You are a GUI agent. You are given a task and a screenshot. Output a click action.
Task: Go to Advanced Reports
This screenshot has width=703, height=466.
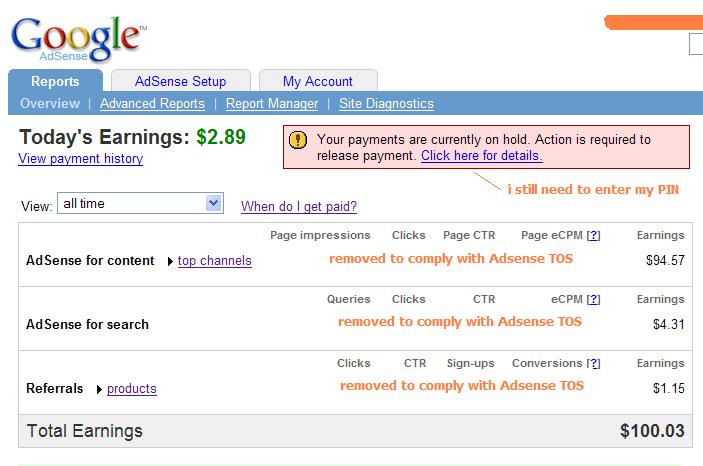[152, 103]
